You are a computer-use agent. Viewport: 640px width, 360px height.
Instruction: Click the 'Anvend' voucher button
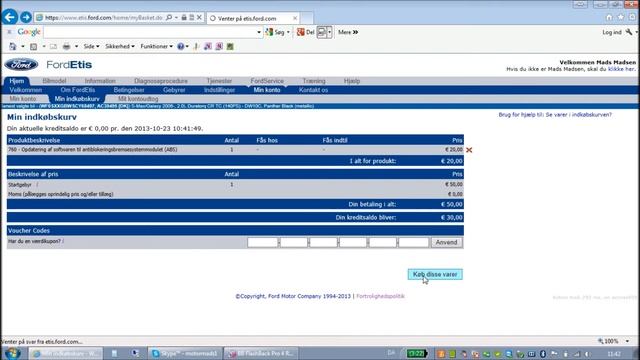click(x=447, y=242)
